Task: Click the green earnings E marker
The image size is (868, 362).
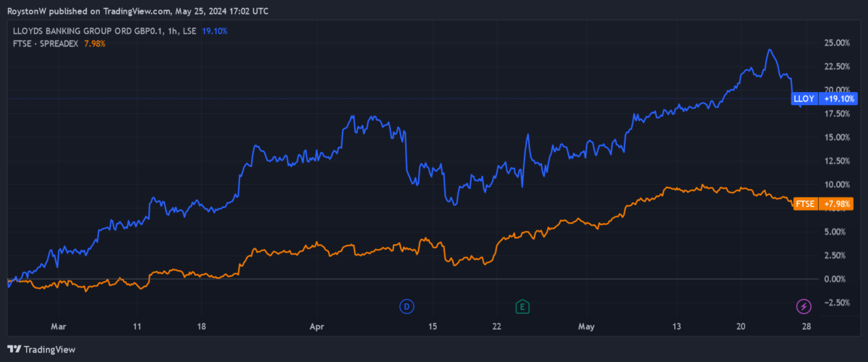Action: pos(521,307)
